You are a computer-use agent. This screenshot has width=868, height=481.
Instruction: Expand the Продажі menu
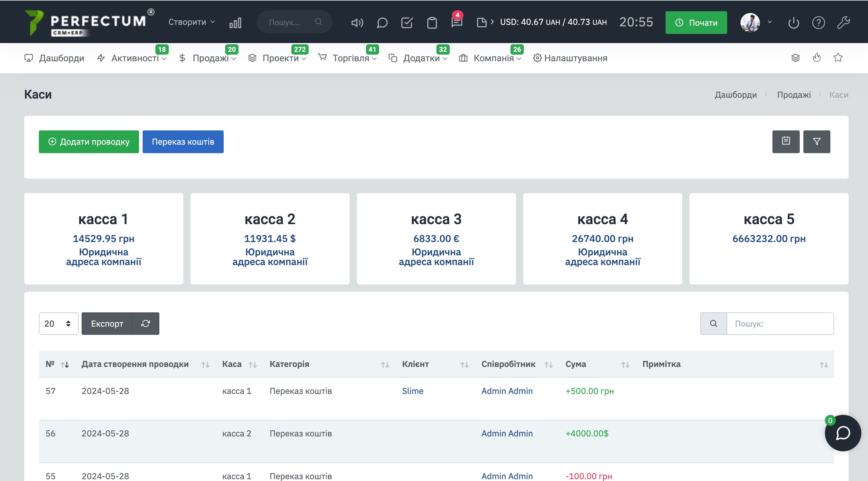pyautogui.click(x=208, y=58)
